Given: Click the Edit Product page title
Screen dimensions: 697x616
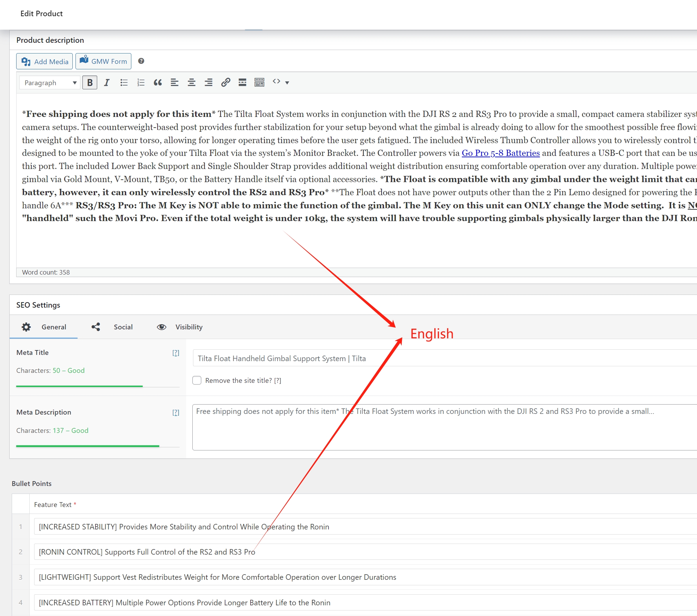Looking at the screenshot, I should tap(41, 13).
